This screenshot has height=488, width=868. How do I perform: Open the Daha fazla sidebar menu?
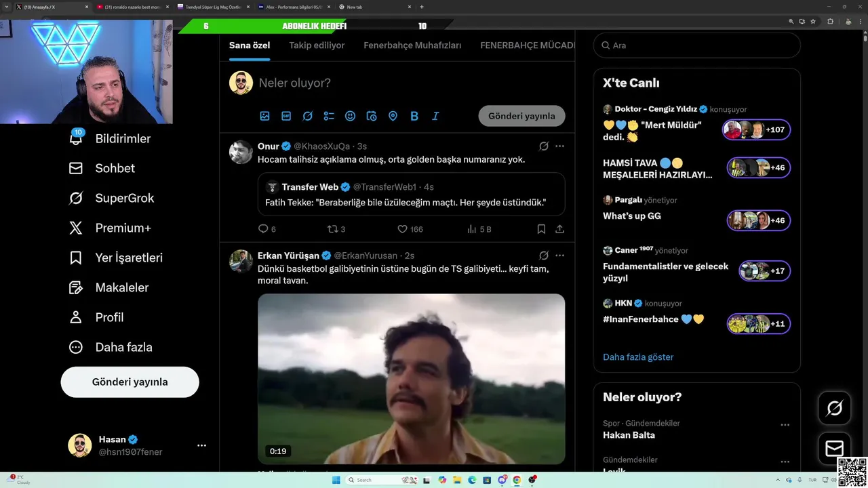click(111, 347)
